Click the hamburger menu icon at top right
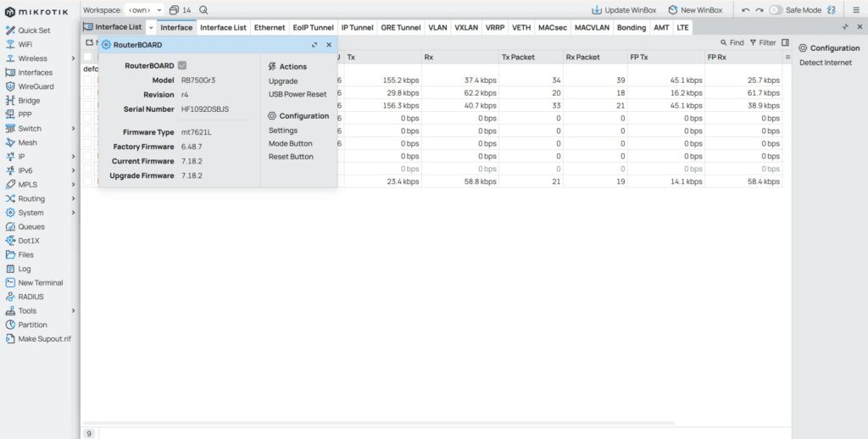The image size is (868, 439). coord(855,10)
